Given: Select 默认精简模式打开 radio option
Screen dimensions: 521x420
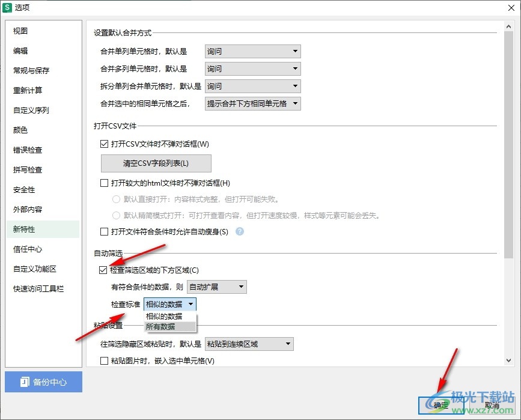Looking at the screenshot, I should (x=116, y=216).
